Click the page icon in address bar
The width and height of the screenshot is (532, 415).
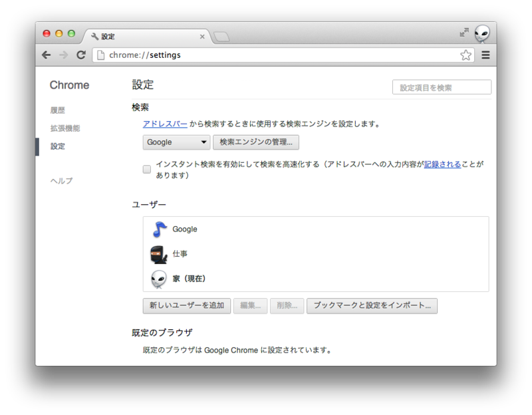(x=101, y=55)
